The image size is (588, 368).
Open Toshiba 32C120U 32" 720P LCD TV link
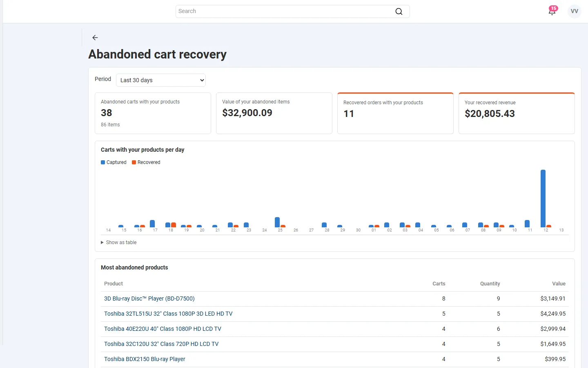(x=161, y=344)
